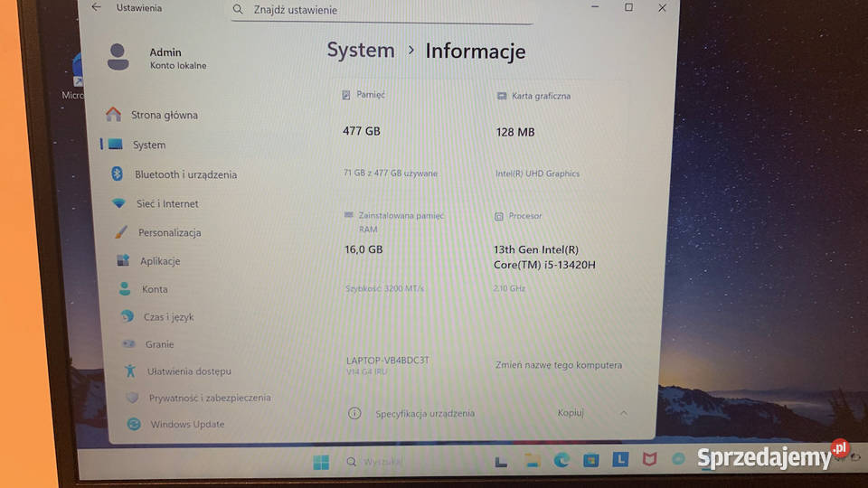Click the Karta graficzna card label
This screenshot has height=488, width=868.
point(541,96)
